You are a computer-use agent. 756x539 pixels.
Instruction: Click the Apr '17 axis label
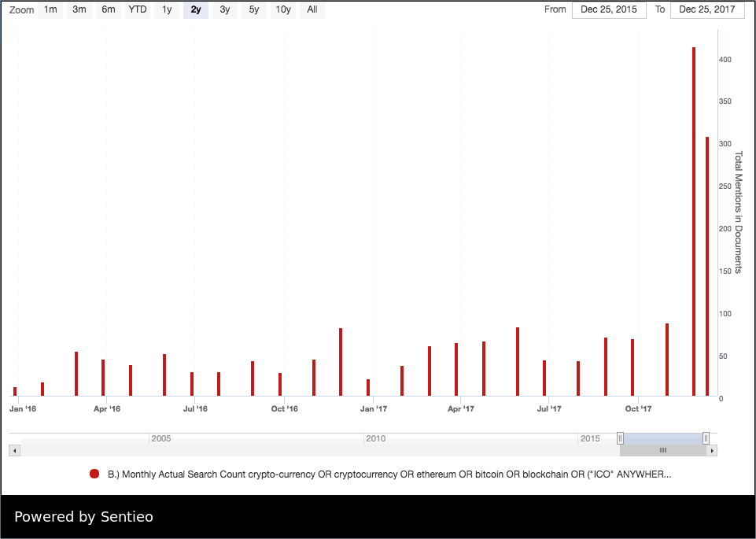pos(461,409)
